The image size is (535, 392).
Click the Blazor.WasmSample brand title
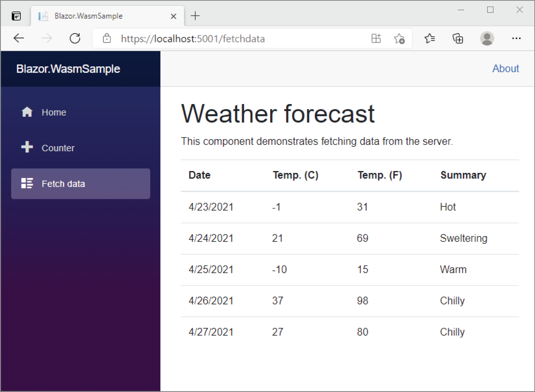click(x=68, y=69)
